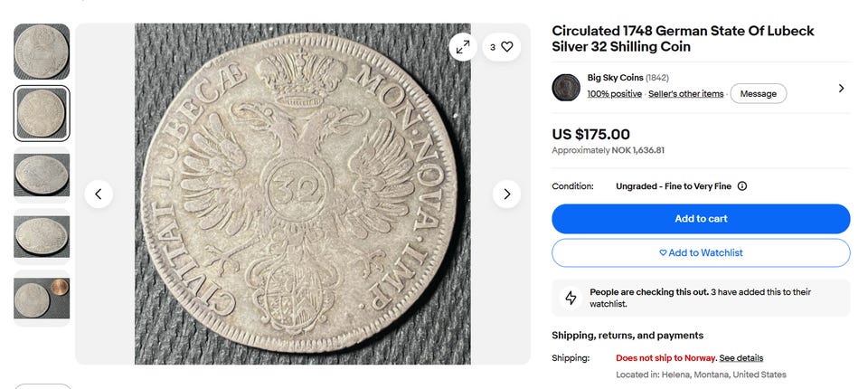Show the next coin photo
The height and width of the screenshot is (389, 868).
tap(506, 194)
